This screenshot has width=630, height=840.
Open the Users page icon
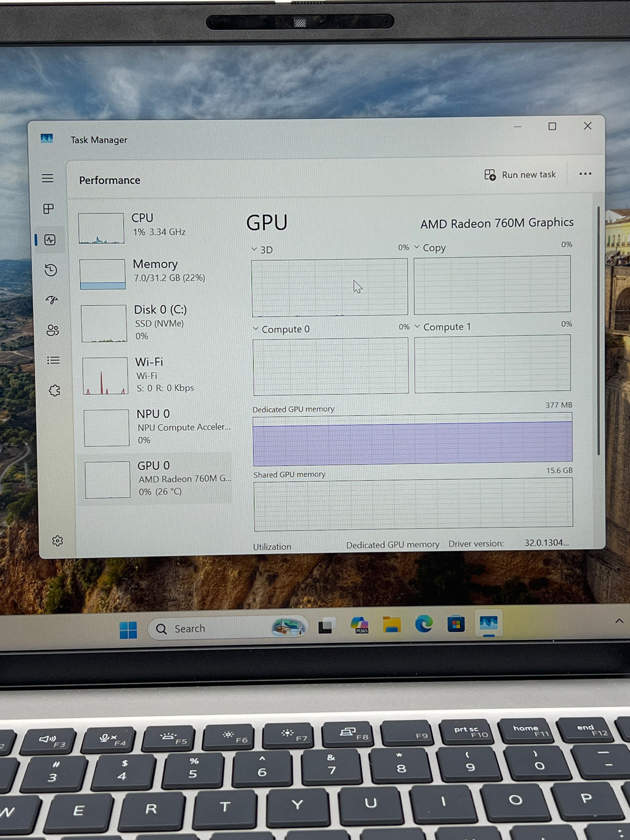(x=53, y=330)
